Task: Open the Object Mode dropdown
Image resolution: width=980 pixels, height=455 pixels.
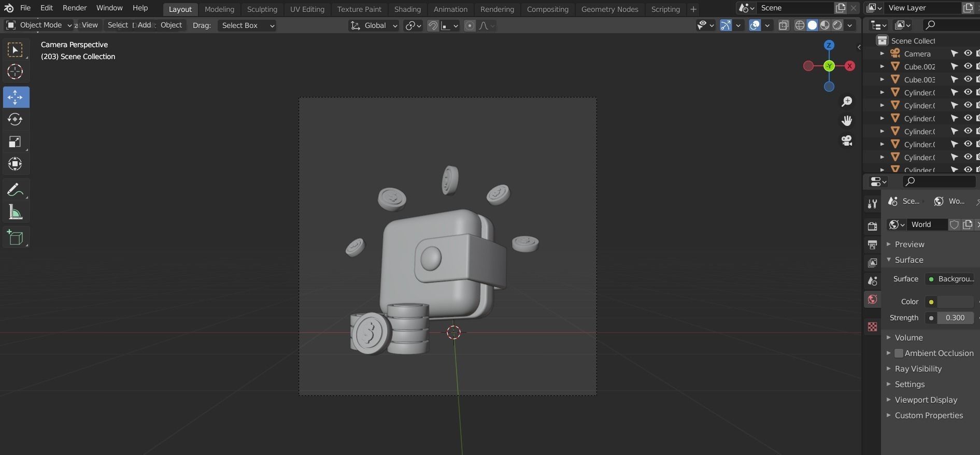Action: (x=39, y=25)
